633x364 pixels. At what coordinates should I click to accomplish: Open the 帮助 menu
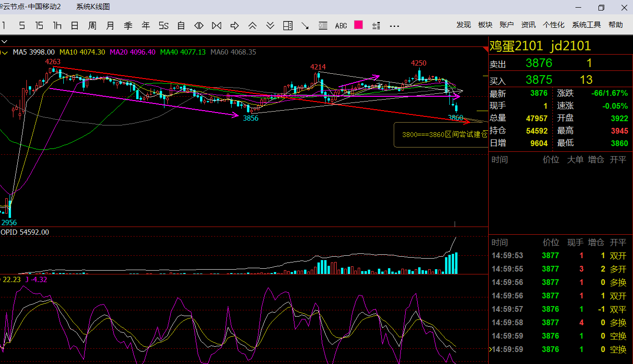click(x=616, y=25)
